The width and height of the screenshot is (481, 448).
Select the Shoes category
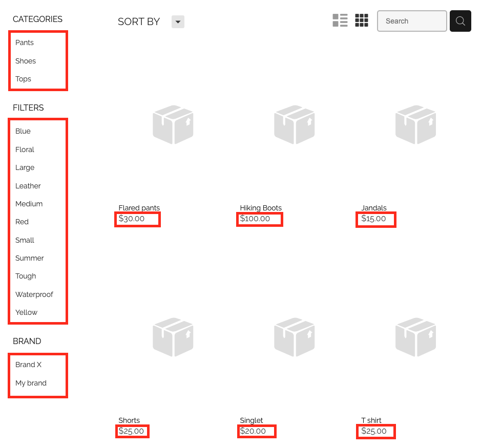click(26, 61)
